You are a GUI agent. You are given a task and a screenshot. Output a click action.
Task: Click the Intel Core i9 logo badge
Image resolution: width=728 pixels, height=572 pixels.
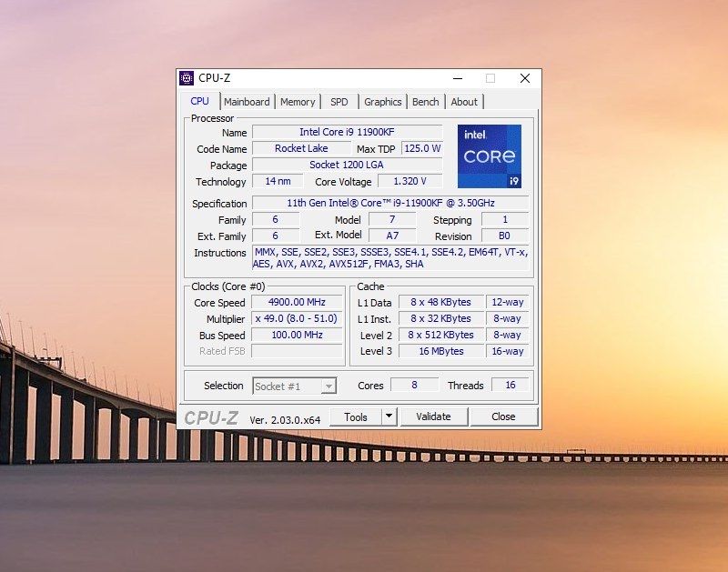point(490,156)
